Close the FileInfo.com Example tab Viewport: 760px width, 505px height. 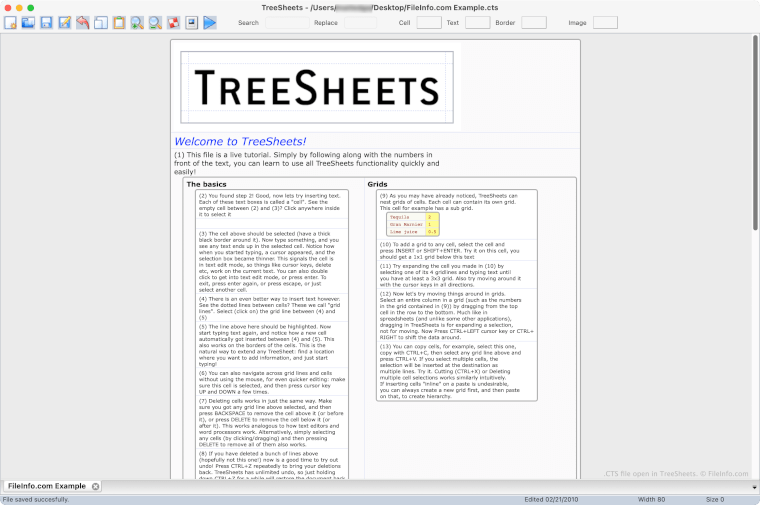pos(95,486)
